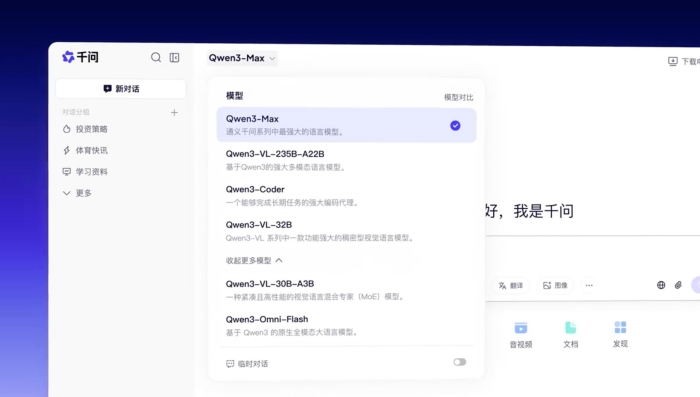The height and width of the screenshot is (397, 700).
Task: Open the search icon in sidebar
Action: [156, 57]
